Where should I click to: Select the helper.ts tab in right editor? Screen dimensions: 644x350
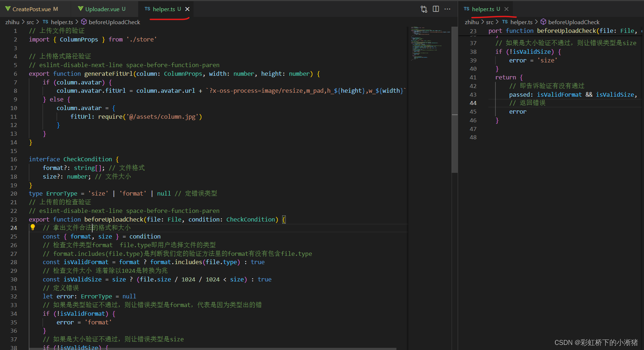485,8
